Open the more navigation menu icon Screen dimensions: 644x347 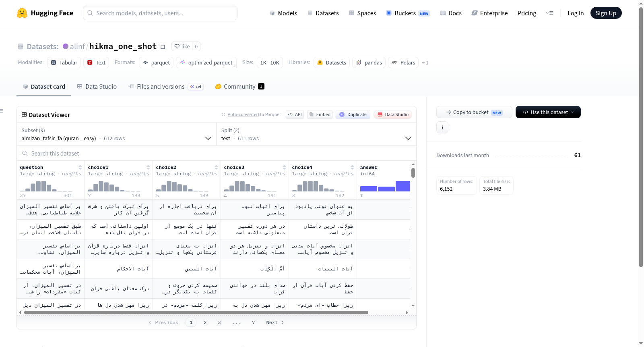(549, 13)
